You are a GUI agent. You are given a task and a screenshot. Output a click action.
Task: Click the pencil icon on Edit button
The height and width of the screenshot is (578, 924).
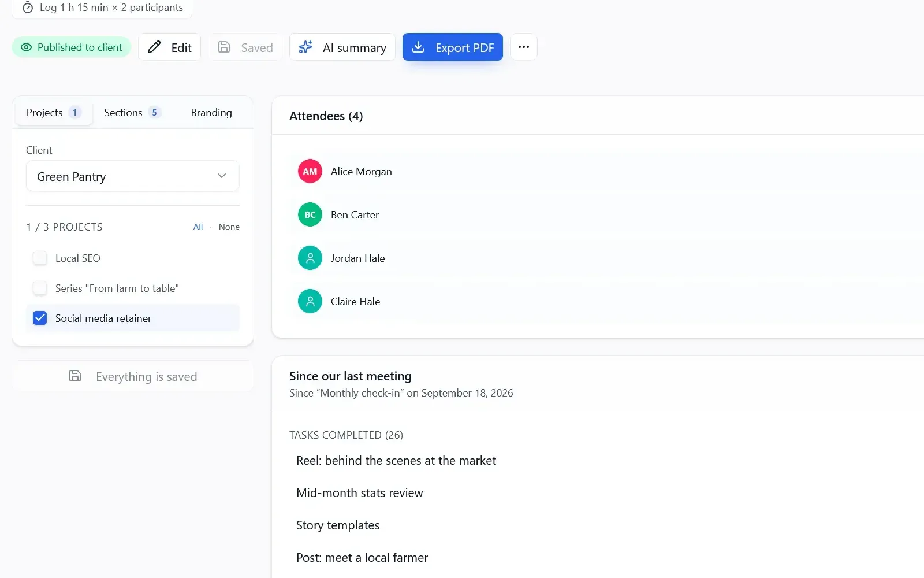[x=154, y=47]
